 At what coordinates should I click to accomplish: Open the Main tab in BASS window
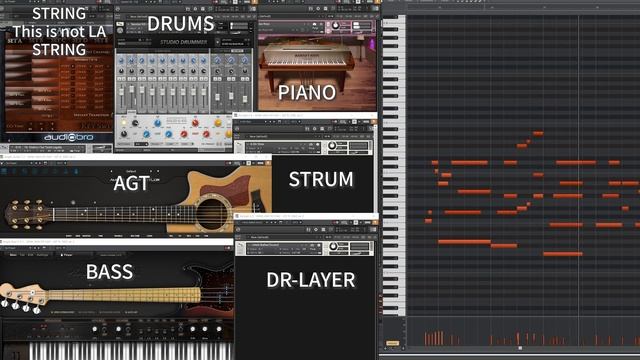point(13,255)
